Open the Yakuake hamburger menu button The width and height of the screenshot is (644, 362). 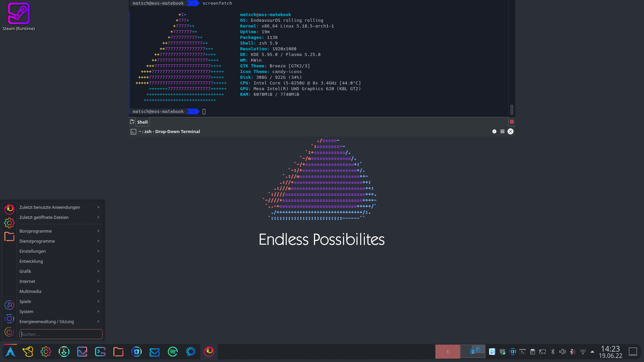coord(502,131)
